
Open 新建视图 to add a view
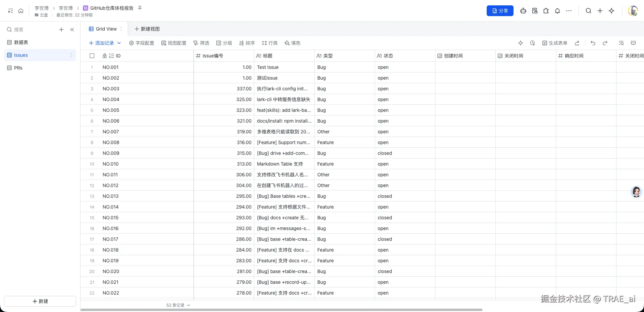(x=147, y=29)
